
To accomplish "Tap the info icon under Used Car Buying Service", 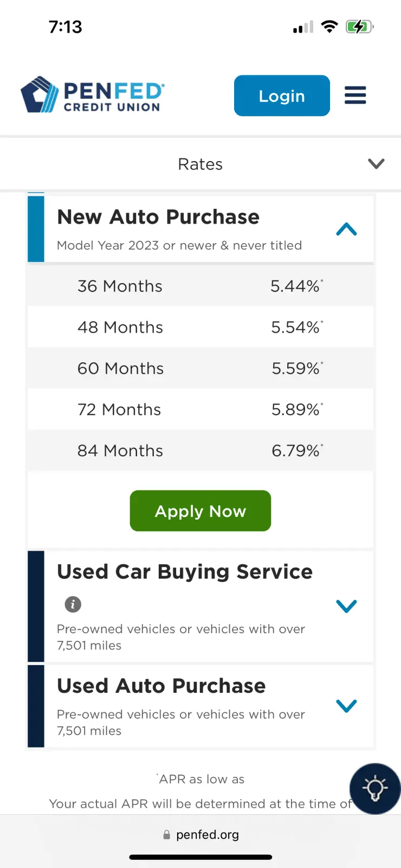I will pos(73,604).
